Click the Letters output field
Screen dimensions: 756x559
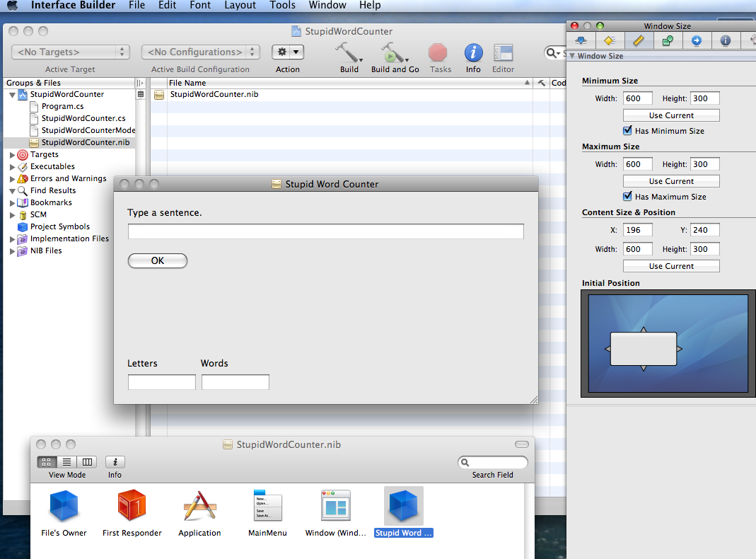click(161, 382)
